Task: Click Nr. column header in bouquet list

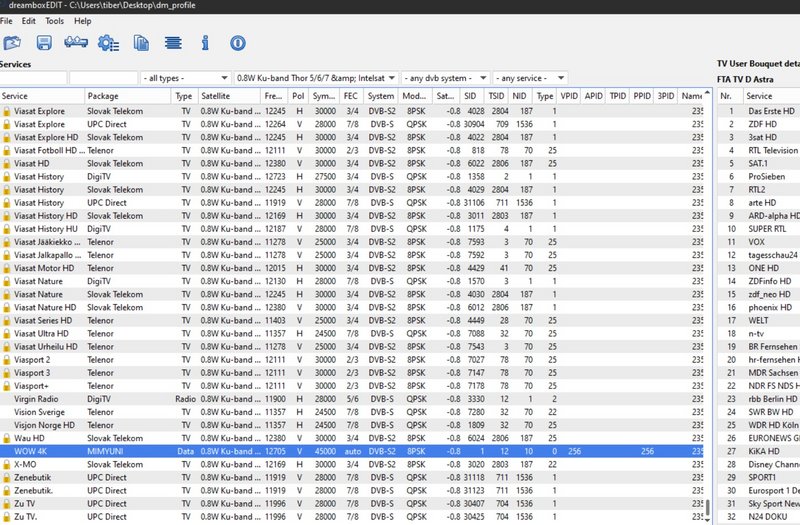Action: [731, 96]
